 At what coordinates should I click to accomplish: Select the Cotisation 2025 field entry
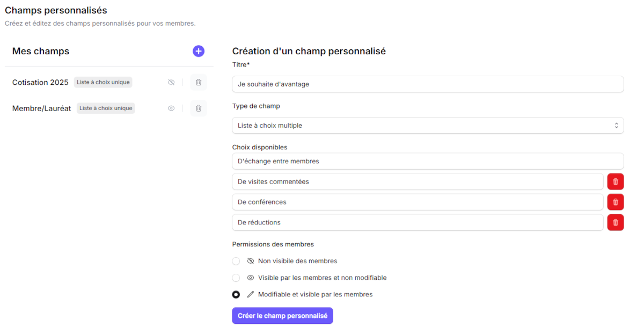click(40, 82)
